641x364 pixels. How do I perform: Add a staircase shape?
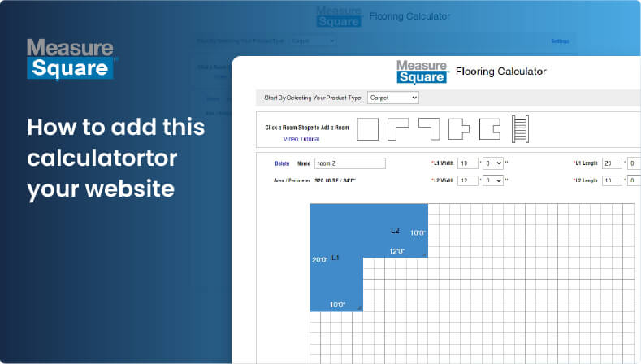click(x=519, y=129)
